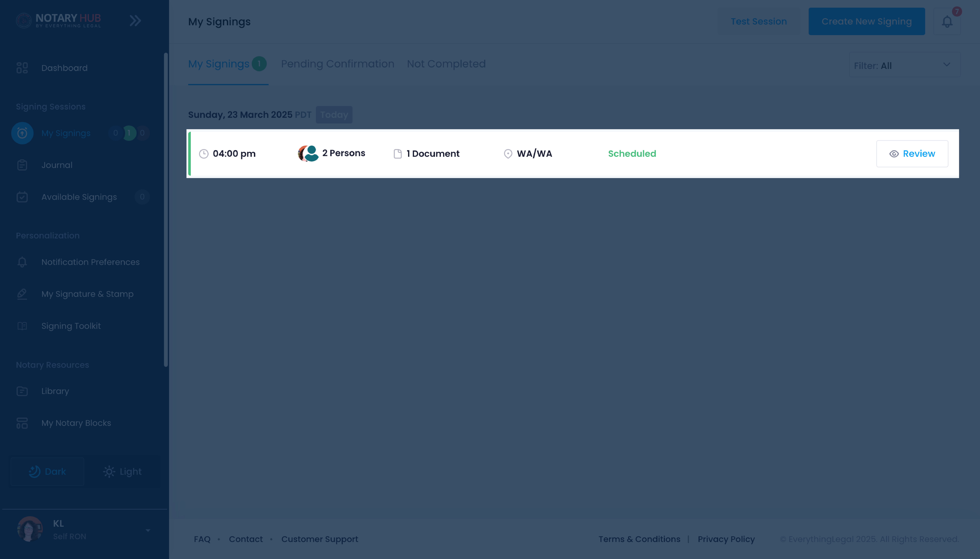Viewport: 980px width, 559px height.
Task: Click the 1 Document text
Action: click(433, 154)
